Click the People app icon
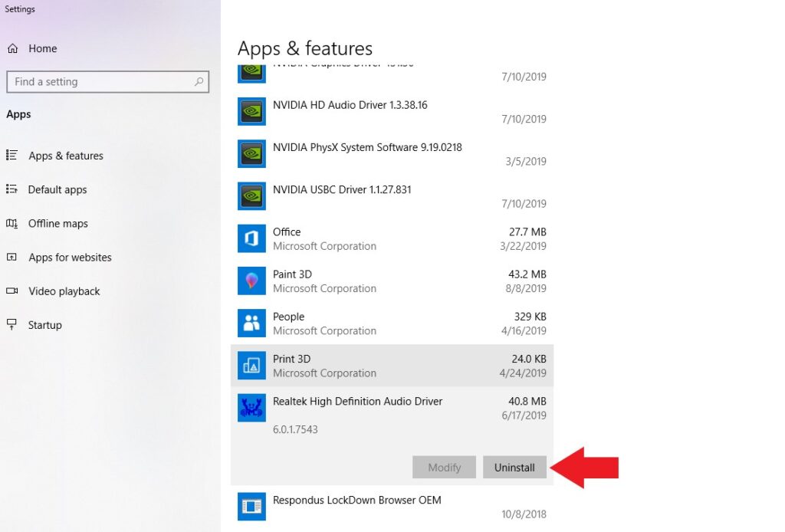The width and height of the screenshot is (785, 532). point(251,323)
